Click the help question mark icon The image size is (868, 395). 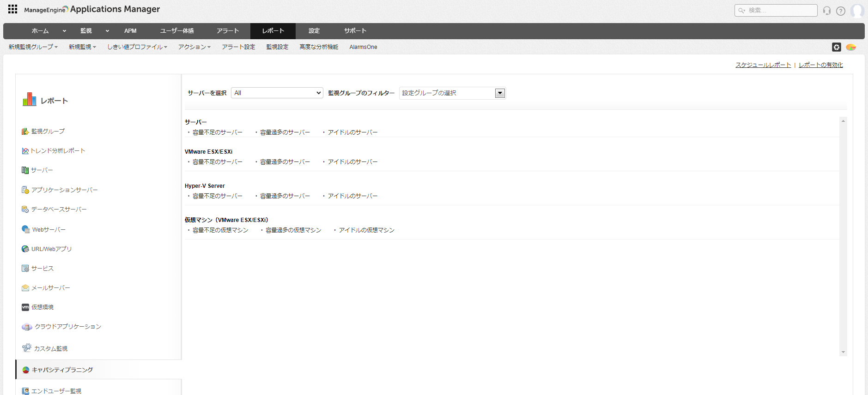(841, 11)
